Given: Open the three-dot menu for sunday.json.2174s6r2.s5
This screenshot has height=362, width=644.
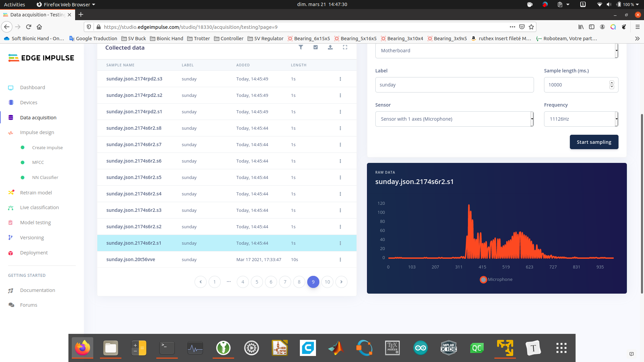Looking at the screenshot, I should [340, 178].
